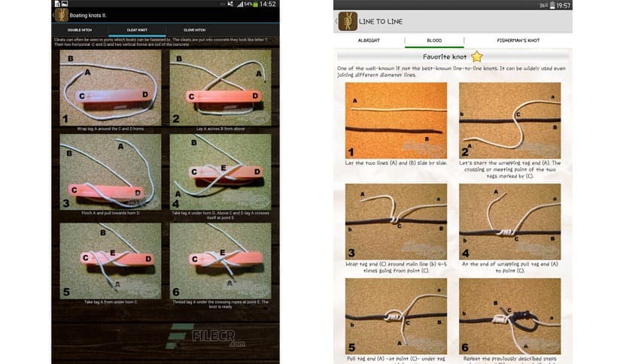
Task: Open blood knot step 6 image
Action: tap(510, 317)
